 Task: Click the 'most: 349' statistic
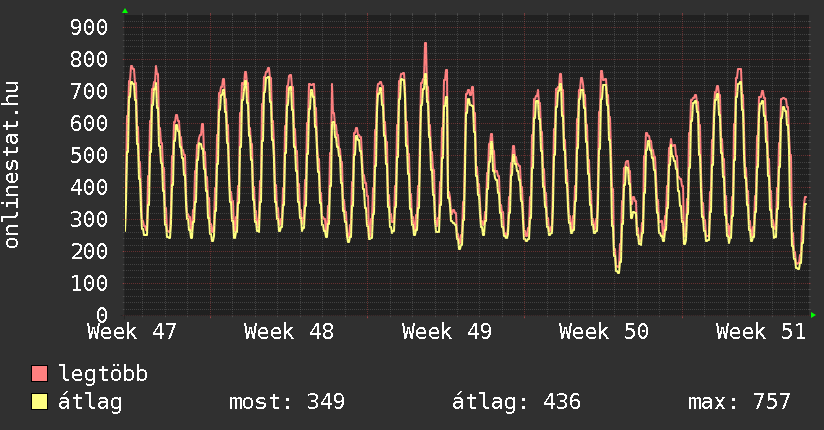[287, 402]
